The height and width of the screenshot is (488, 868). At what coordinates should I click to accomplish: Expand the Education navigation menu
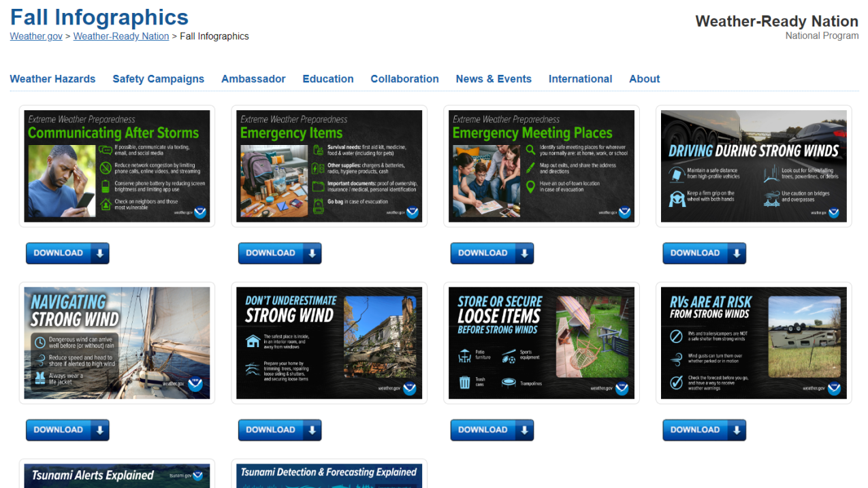(327, 79)
